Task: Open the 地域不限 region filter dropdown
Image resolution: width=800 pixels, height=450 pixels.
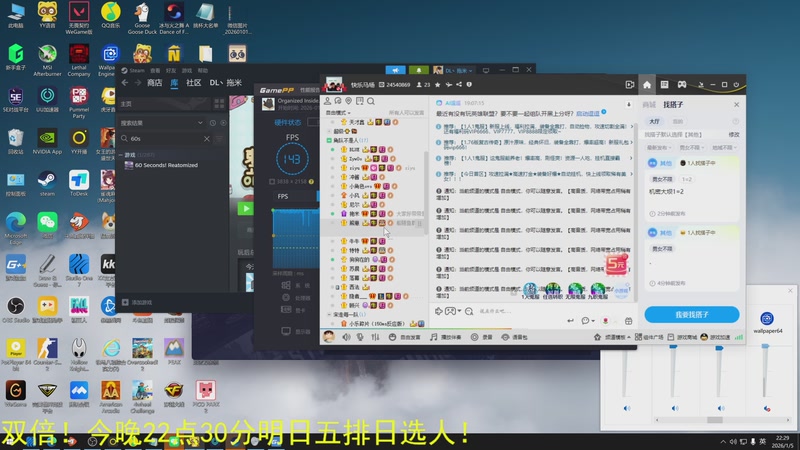Action: tap(724, 147)
